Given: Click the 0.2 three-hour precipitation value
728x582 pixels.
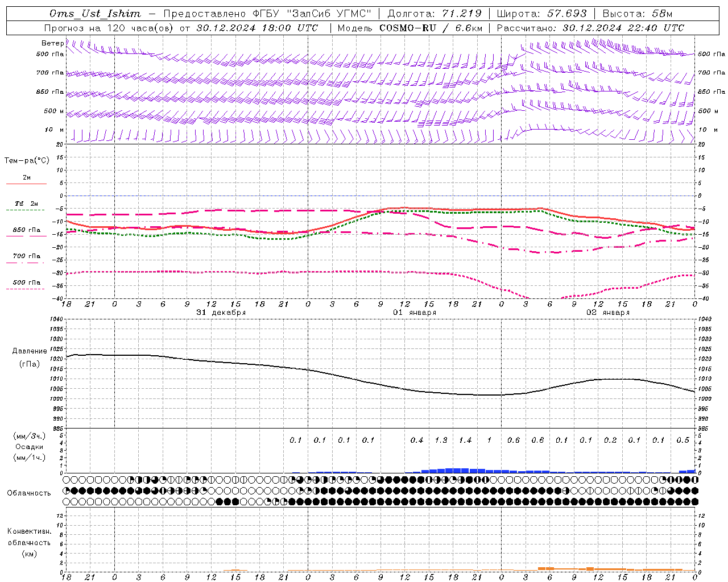Looking at the screenshot, I should click(x=610, y=440).
